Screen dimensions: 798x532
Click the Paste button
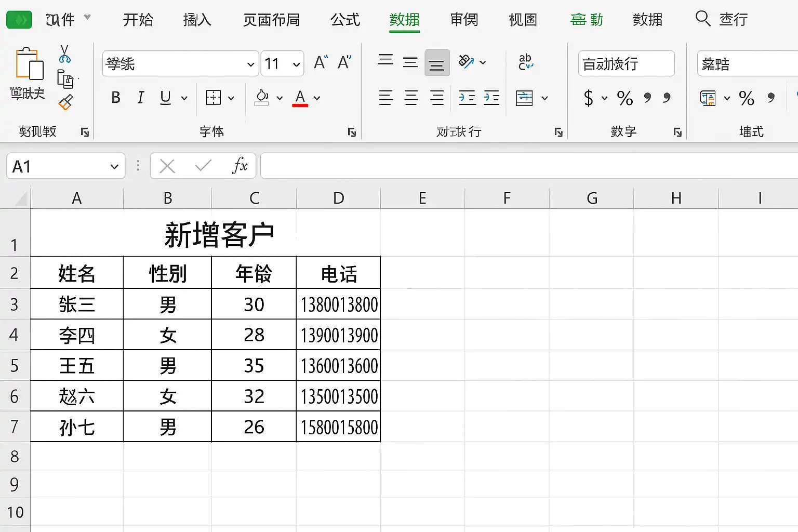(28, 73)
